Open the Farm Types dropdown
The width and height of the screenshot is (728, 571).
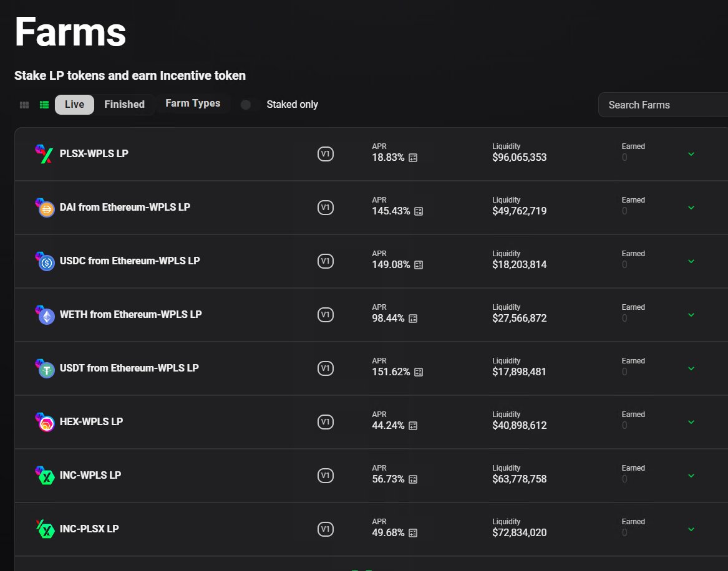click(x=193, y=103)
